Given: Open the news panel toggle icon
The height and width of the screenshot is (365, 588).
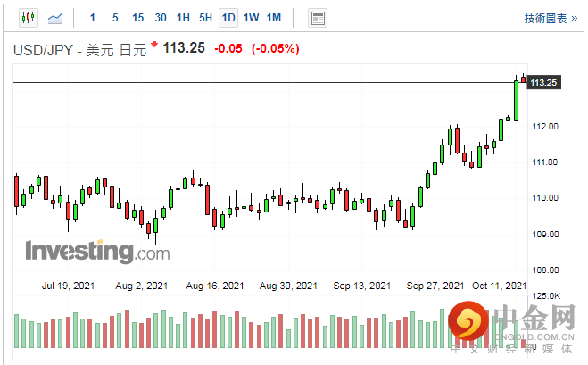Looking at the screenshot, I should (318, 18).
